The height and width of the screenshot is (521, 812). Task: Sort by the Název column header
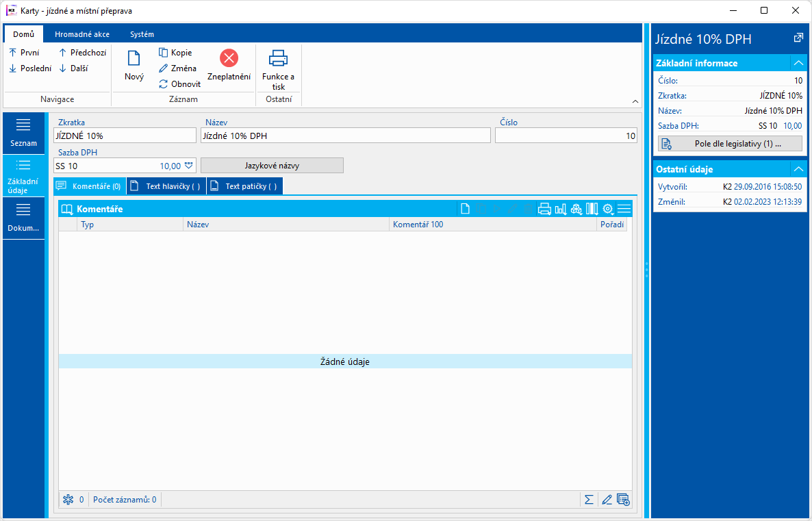286,225
